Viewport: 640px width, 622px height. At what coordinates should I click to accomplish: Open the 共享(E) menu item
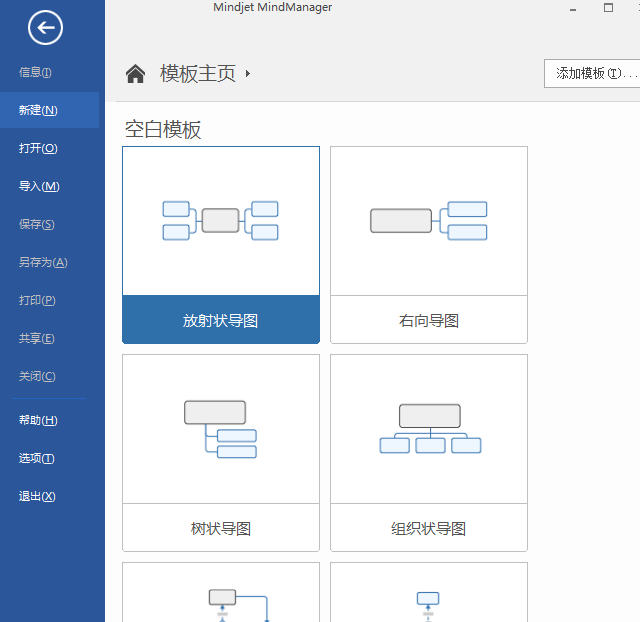(x=36, y=338)
